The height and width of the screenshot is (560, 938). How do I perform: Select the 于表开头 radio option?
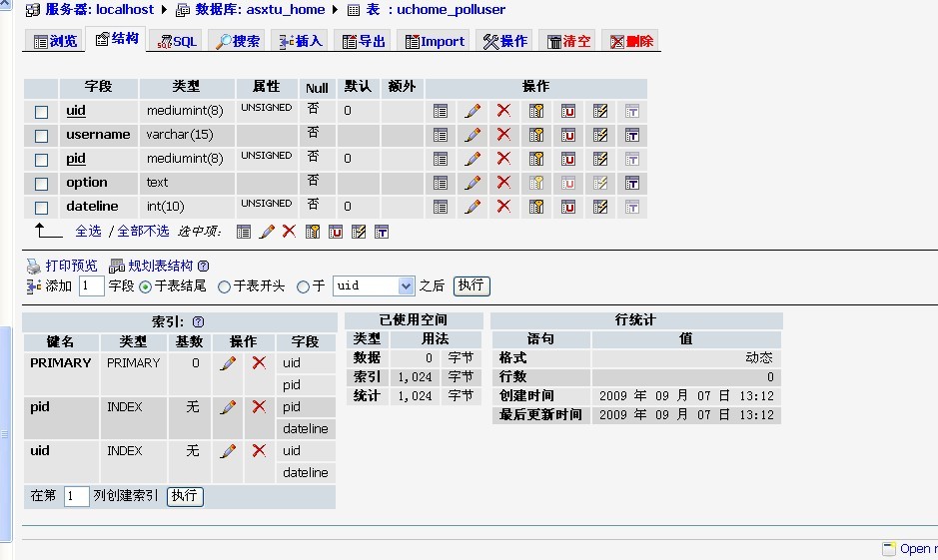coord(225,286)
